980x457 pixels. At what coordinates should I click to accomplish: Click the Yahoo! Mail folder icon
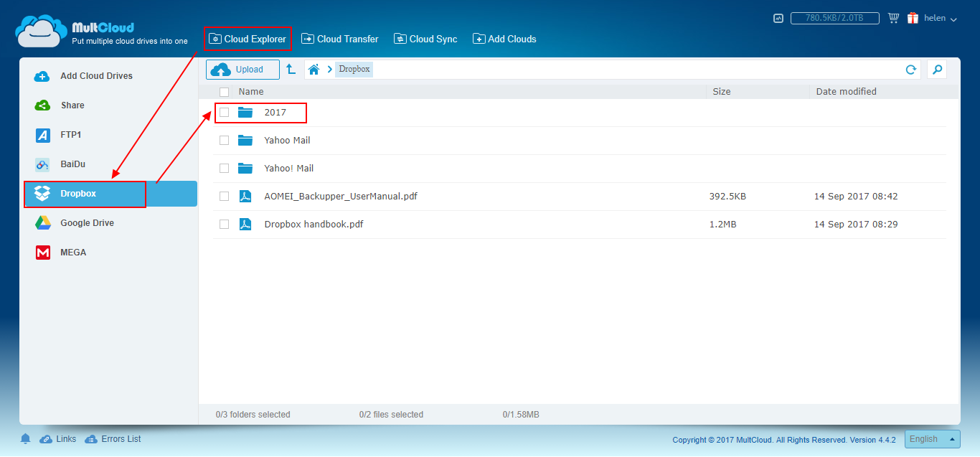(245, 168)
